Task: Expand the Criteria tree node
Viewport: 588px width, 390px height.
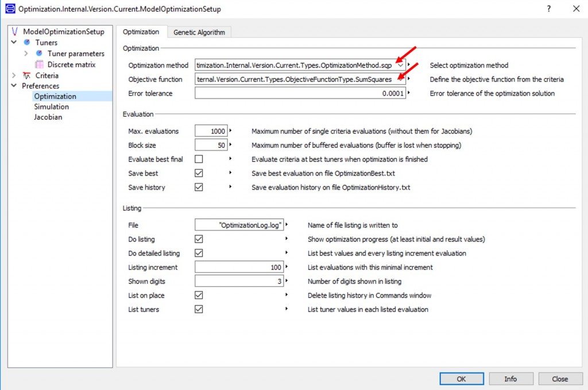Action: coord(14,75)
